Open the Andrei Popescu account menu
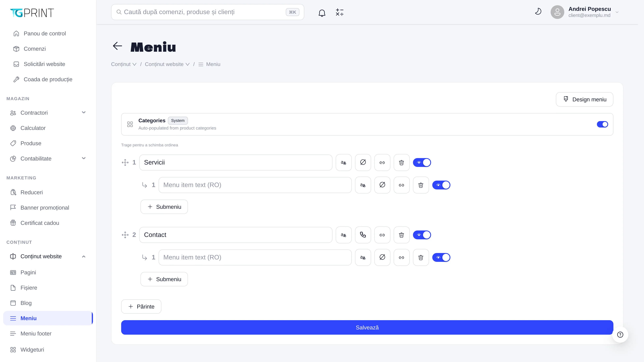The image size is (644, 362). (x=584, y=12)
